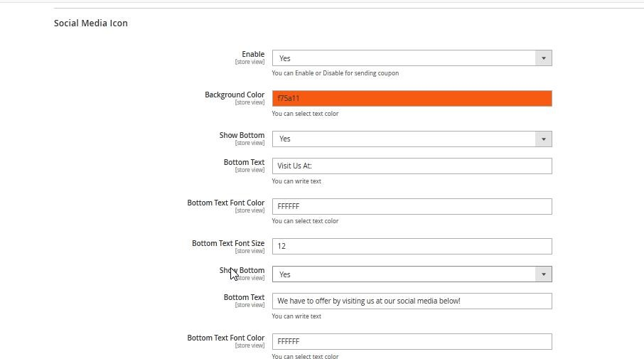Screen dimensions: 644x359
Task: Click Bottom Text label beside social media message field
Action: (x=244, y=297)
